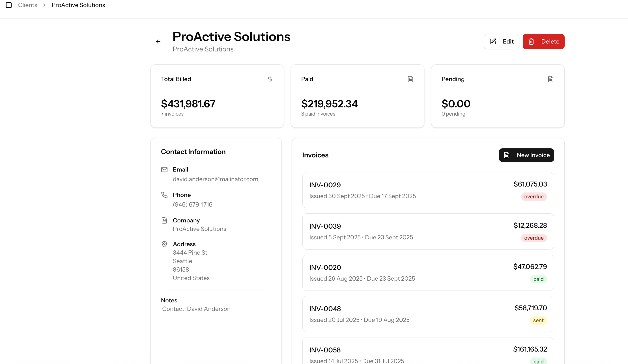Viewport: 628px width, 364px height.
Task: Go to Clients breadcrumb
Action: tap(28, 5)
